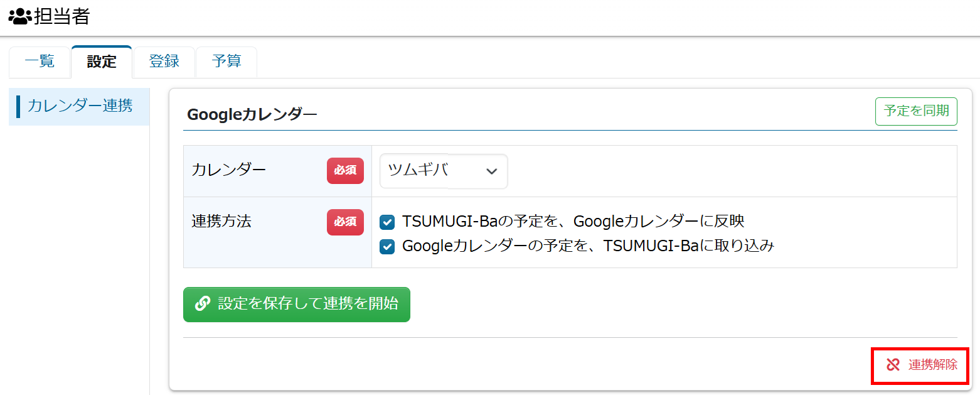Open the ツムギバ calendar dropdown
Viewport: 980px width, 395px height.
[444, 171]
